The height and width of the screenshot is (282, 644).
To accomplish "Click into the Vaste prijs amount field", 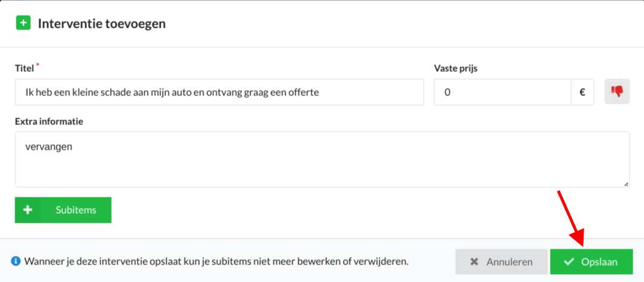I will click(x=502, y=92).
